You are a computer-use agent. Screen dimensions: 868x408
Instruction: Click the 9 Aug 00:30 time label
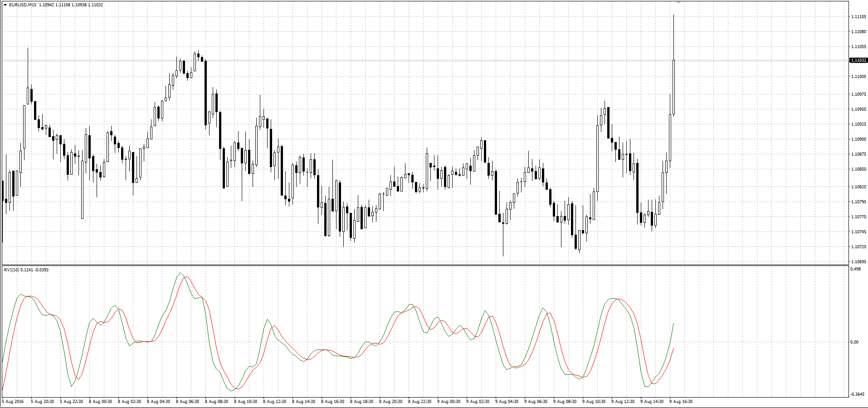tap(449, 402)
